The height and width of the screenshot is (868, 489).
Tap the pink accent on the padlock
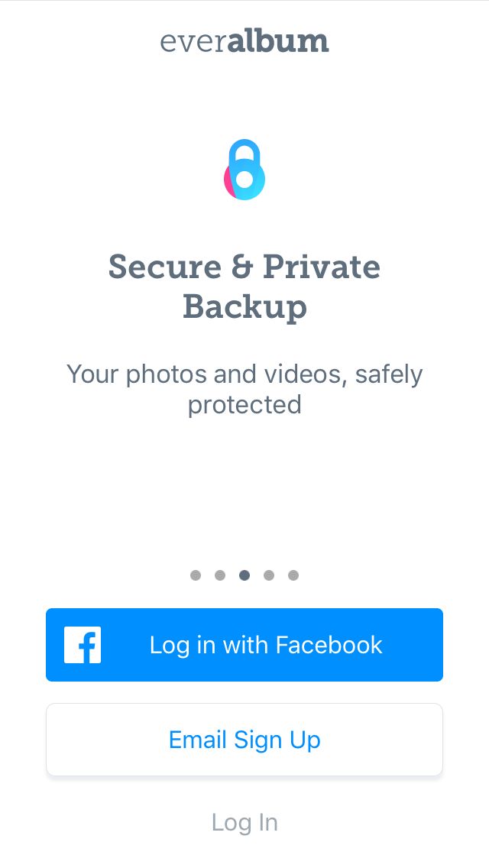pos(227,180)
